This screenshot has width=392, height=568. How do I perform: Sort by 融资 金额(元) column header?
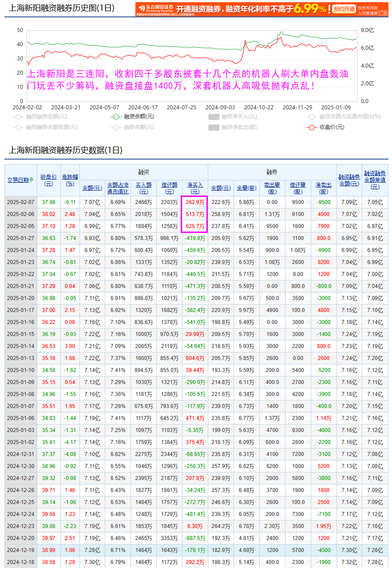click(x=92, y=188)
